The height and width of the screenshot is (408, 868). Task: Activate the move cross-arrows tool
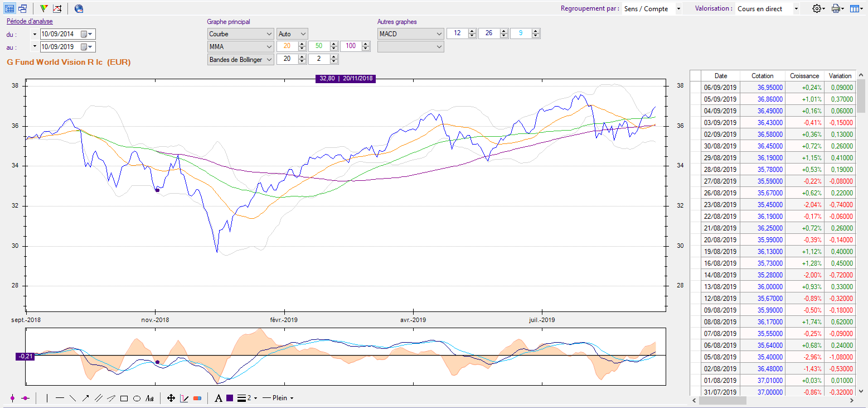coord(171,398)
